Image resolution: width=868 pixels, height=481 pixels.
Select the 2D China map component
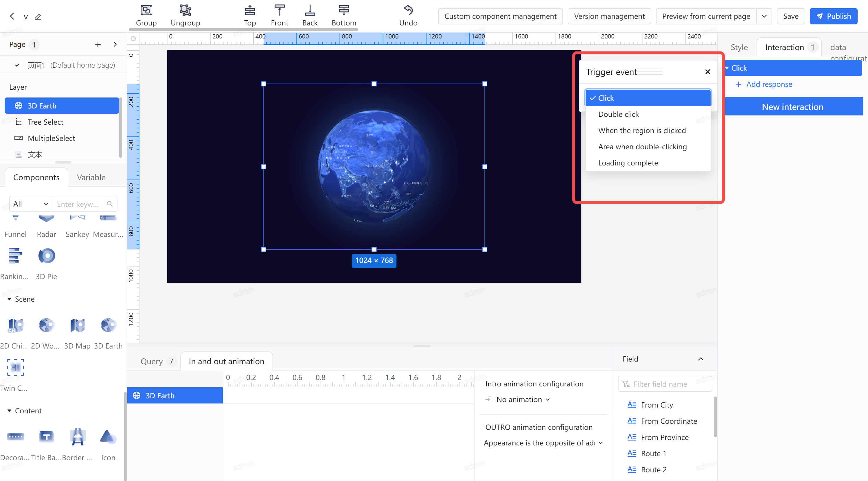point(15,333)
